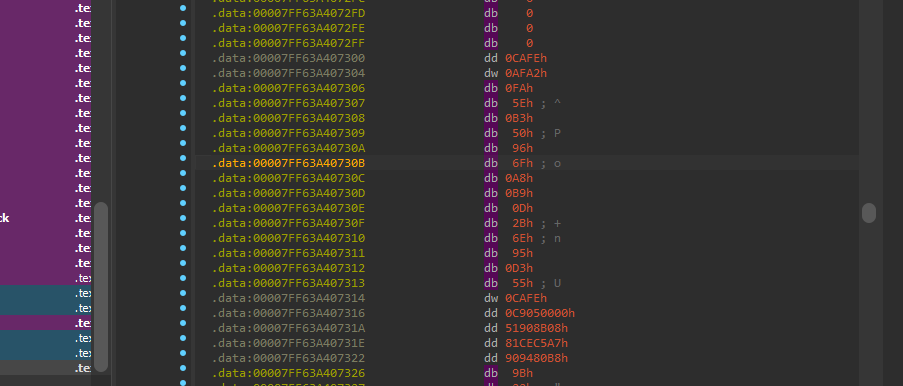Click address .data:00007FF63A407322
The image size is (903, 386).
coord(288,358)
